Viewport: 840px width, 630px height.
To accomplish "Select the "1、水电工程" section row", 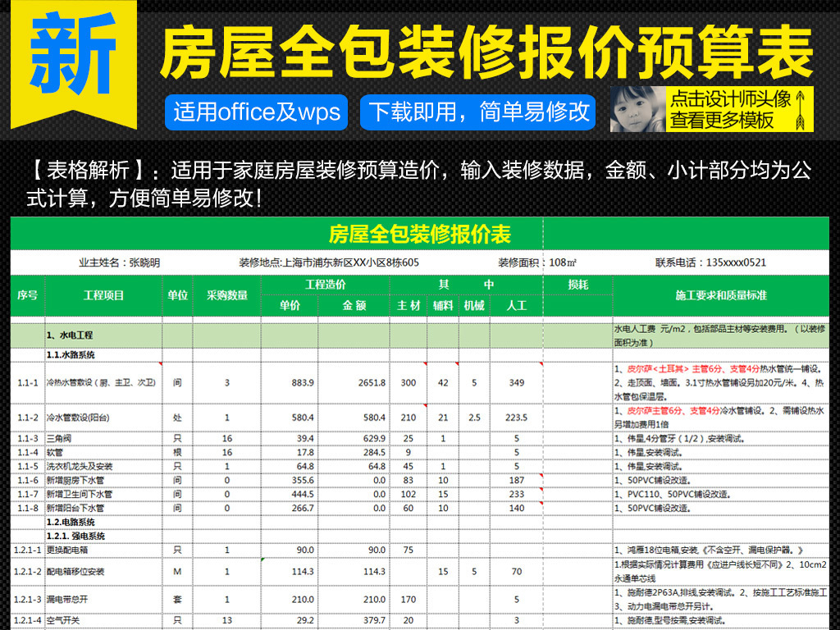I will pyautogui.click(x=103, y=335).
